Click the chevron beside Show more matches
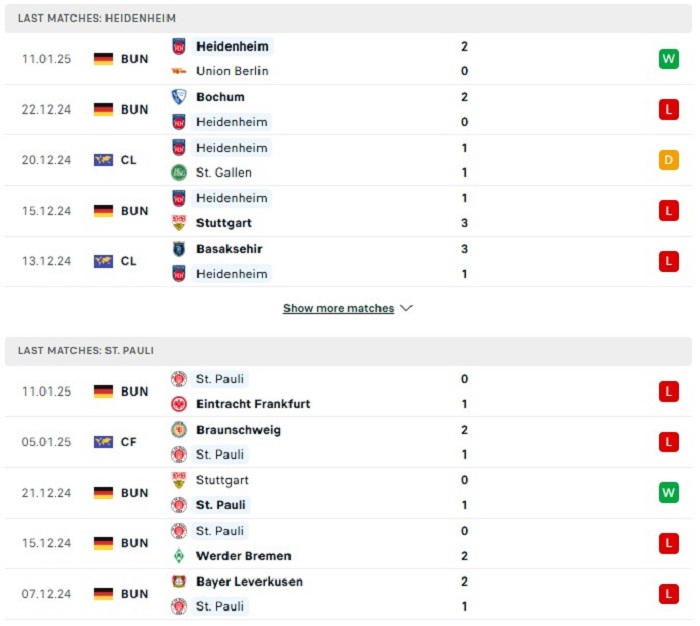This screenshot has height=626, width=700. (406, 308)
